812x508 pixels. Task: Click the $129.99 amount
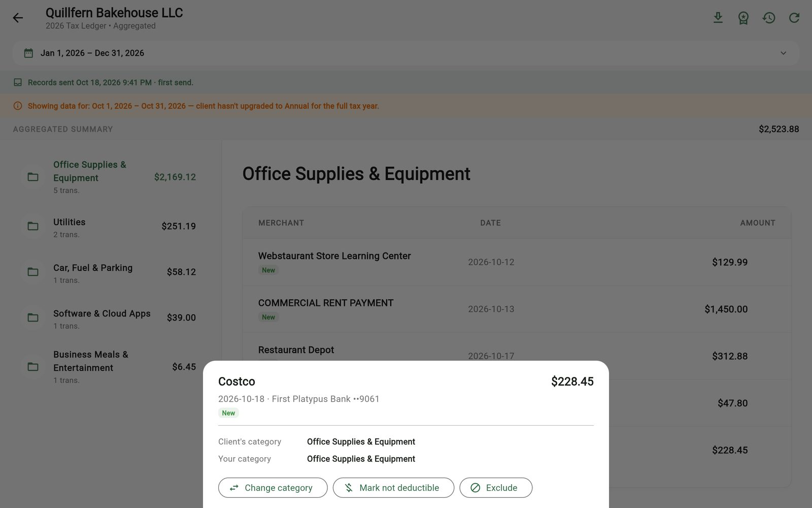click(730, 262)
